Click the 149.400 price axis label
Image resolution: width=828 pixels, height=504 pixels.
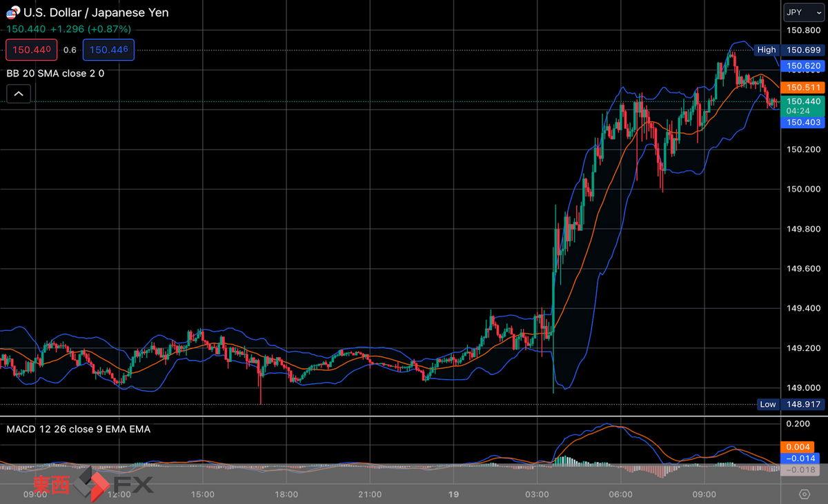803,308
